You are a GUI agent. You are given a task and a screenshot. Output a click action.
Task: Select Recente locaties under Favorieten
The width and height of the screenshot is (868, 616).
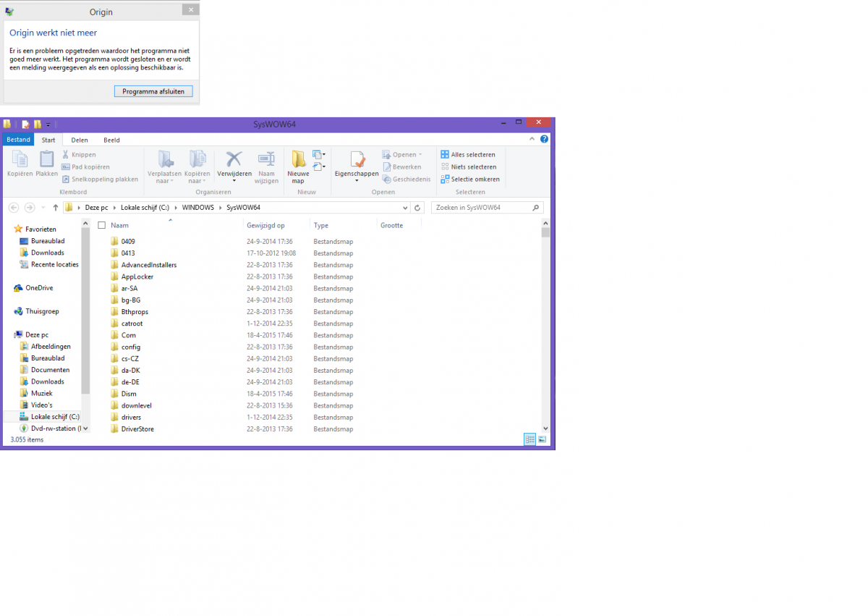pos(49,264)
